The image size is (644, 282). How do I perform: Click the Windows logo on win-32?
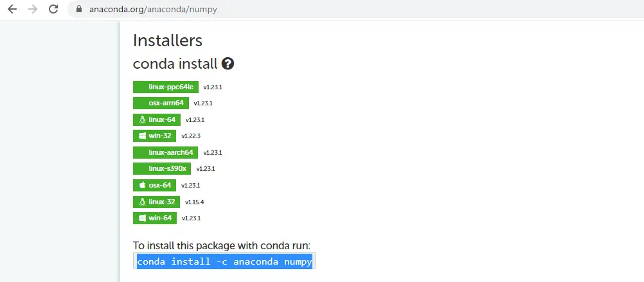(x=143, y=136)
